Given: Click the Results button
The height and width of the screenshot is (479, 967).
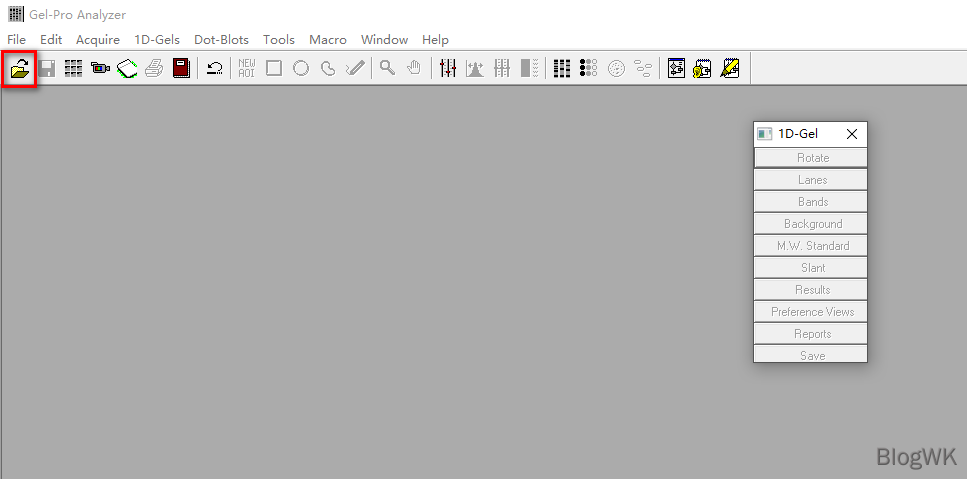Looking at the screenshot, I should click(810, 290).
